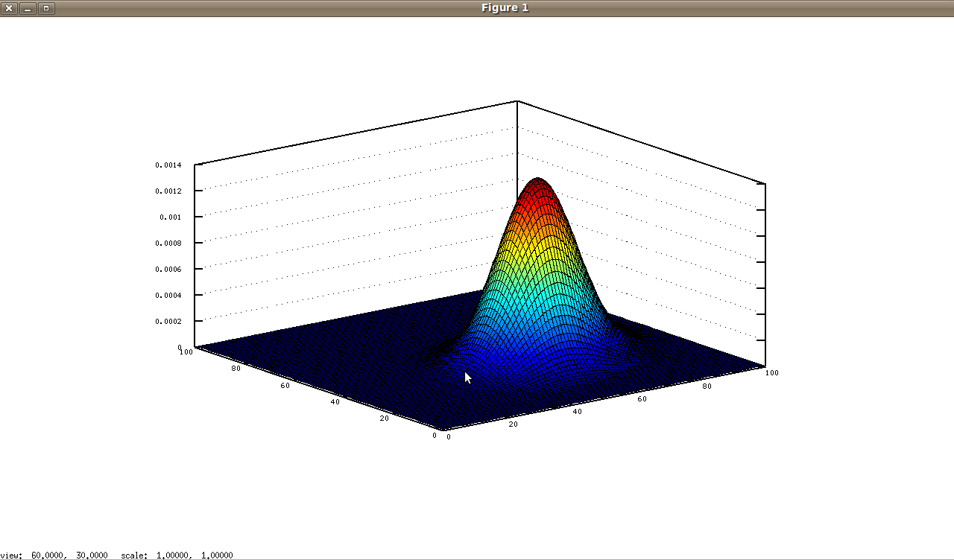954x560 pixels.
Task: Click the 0.0014 z-axis tick label
Action: coord(168,165)
